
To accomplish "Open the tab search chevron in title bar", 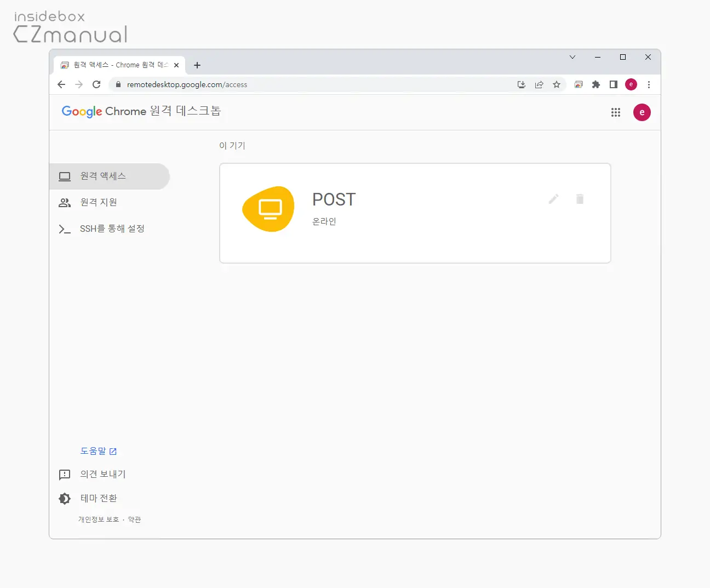I will pyautogui.click(x=572, y=57).
